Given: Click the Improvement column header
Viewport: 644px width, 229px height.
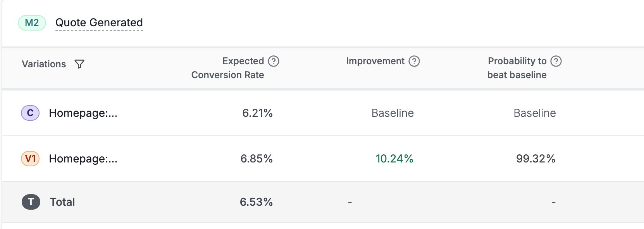Looking at the screenshot, I should pos(375,61).
